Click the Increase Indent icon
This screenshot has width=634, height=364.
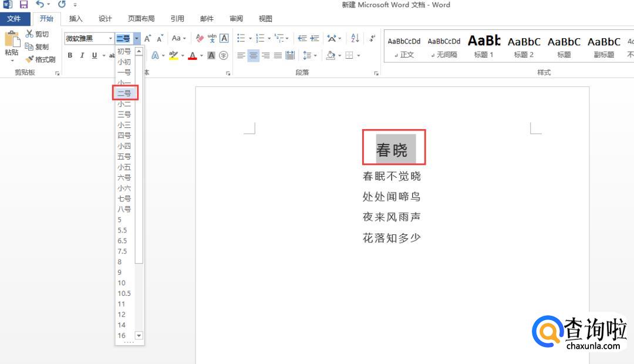coord(315,38)
